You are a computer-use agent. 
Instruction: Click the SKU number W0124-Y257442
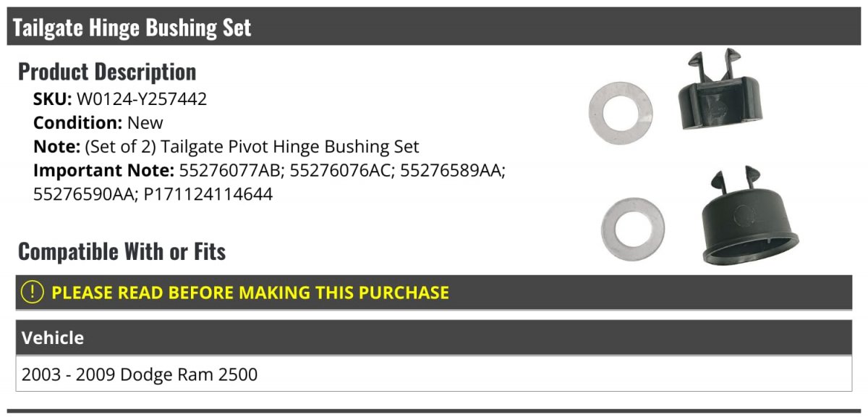coord(142,99)
